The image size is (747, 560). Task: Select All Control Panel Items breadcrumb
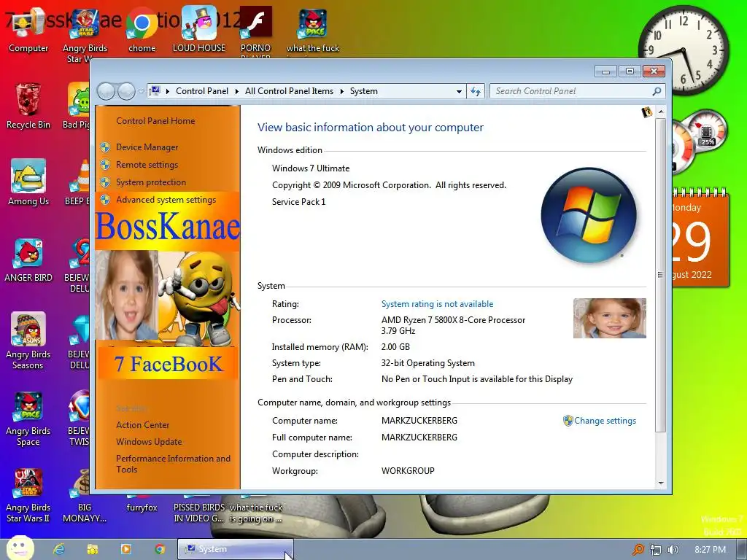pyautogui.click(x=289, y=91)
